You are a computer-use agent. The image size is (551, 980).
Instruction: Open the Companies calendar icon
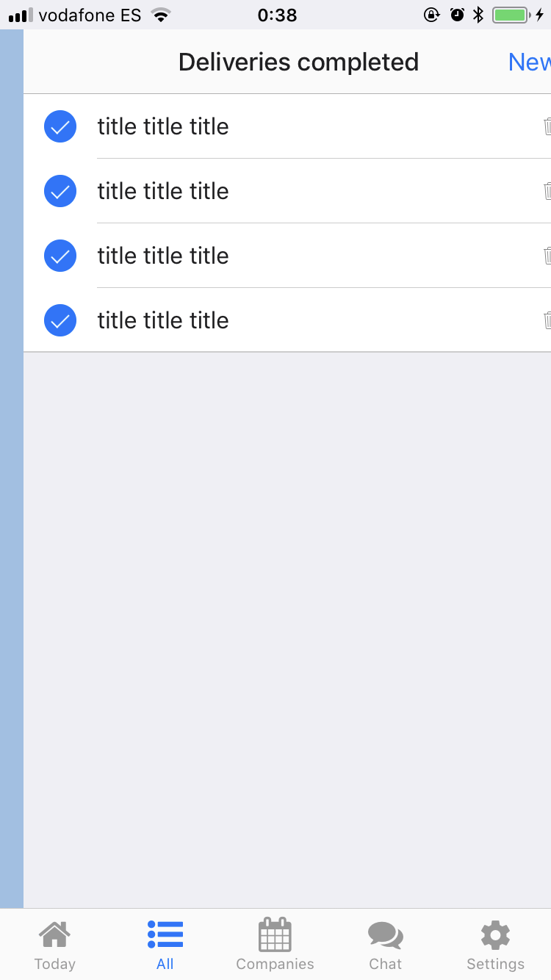point(275,934)
